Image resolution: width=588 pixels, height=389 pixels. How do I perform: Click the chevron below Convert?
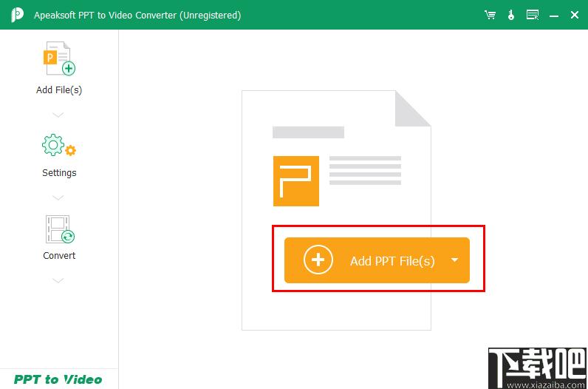point(58,280)
